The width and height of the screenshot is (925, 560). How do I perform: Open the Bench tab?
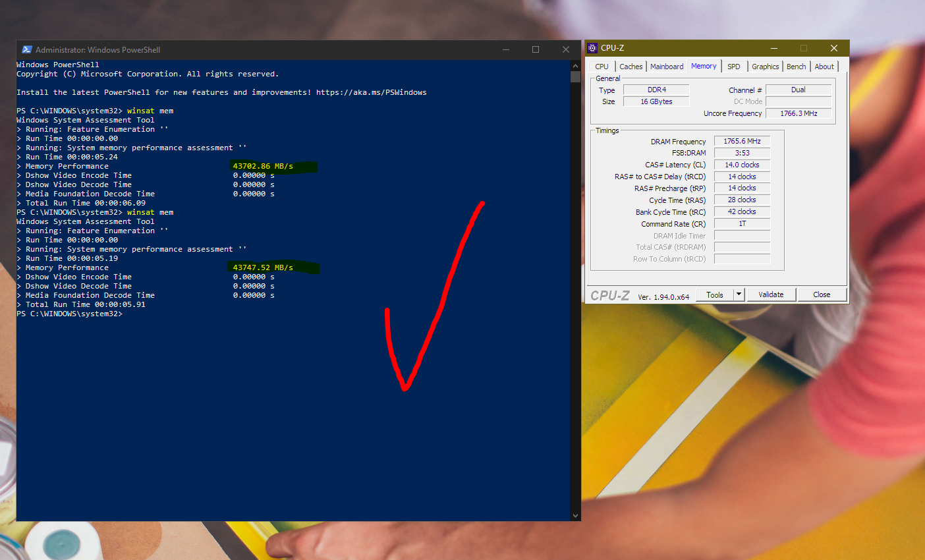797,67
